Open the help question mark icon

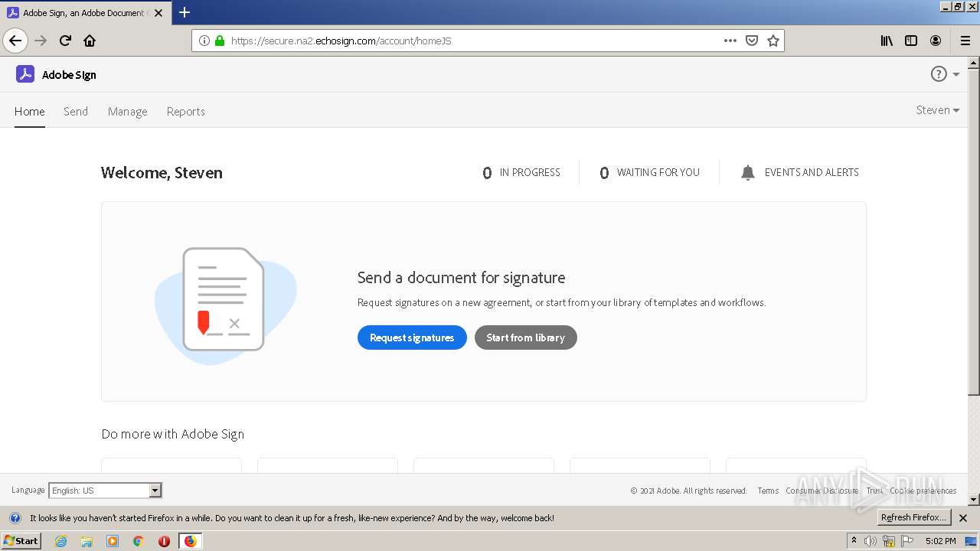(x=939, y=74)
